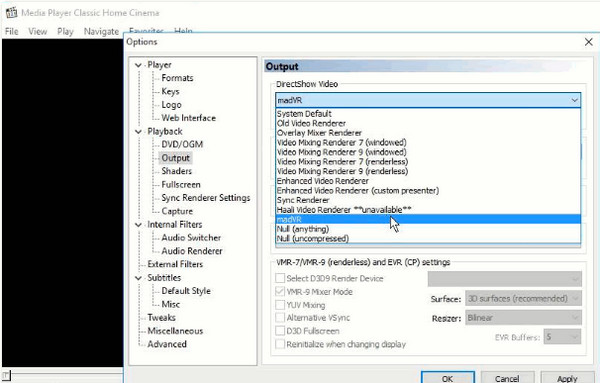Image resolution: width=600 pixels, height=383 pixels.
Task: Collapse the Subtitles tree section
Action: (x=138, y=278)
